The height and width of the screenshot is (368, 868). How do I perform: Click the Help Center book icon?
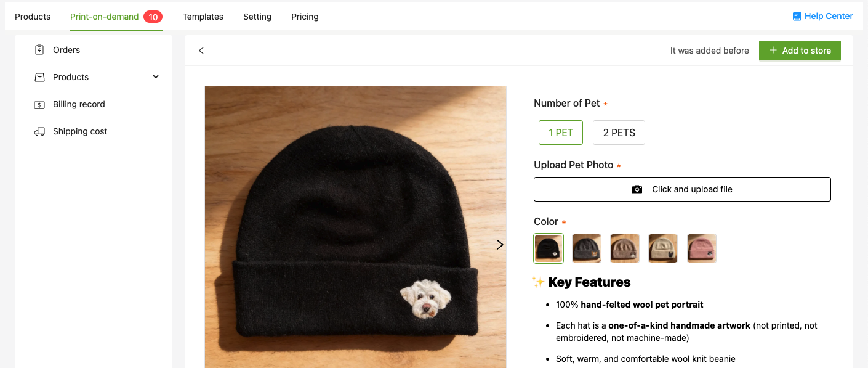tap(797, 17)
